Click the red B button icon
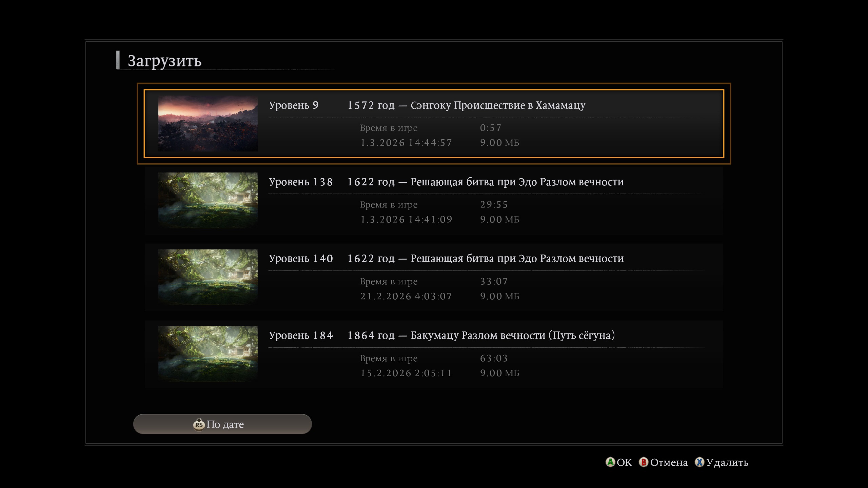868x488 pixels. 644,462
